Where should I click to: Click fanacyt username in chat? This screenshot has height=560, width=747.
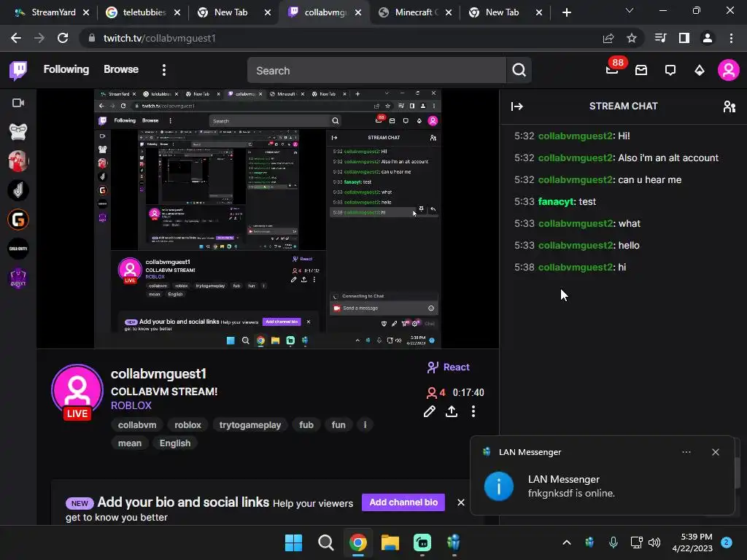[x=555, y=201]
